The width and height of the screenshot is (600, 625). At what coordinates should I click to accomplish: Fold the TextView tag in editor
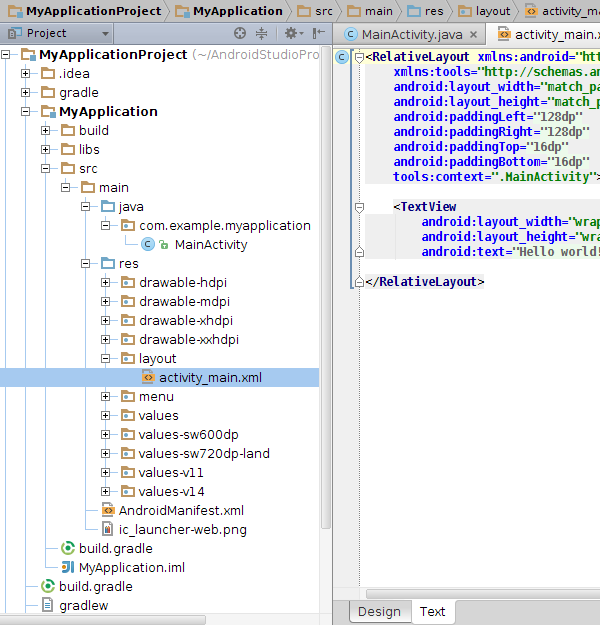coord(358,207)
